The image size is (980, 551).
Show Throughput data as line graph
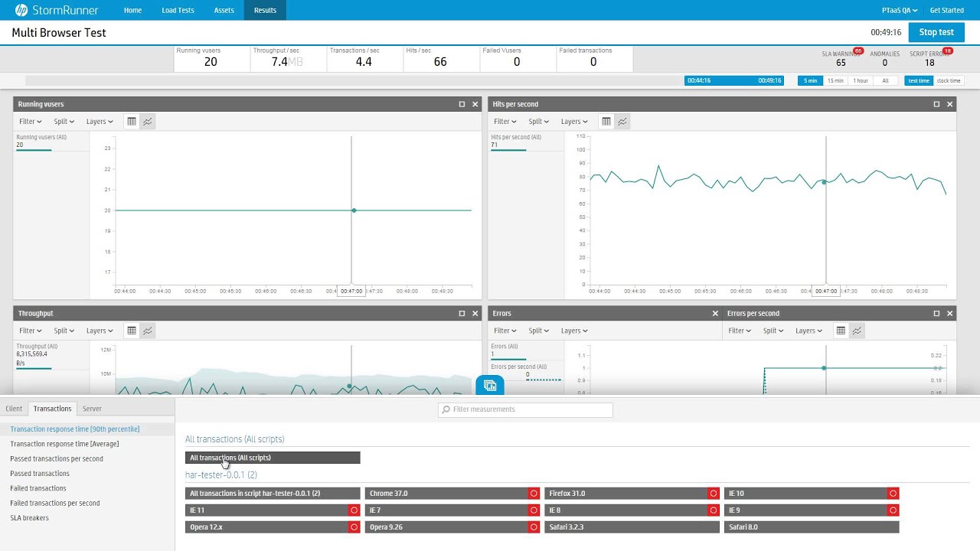(x=148, y=331)
